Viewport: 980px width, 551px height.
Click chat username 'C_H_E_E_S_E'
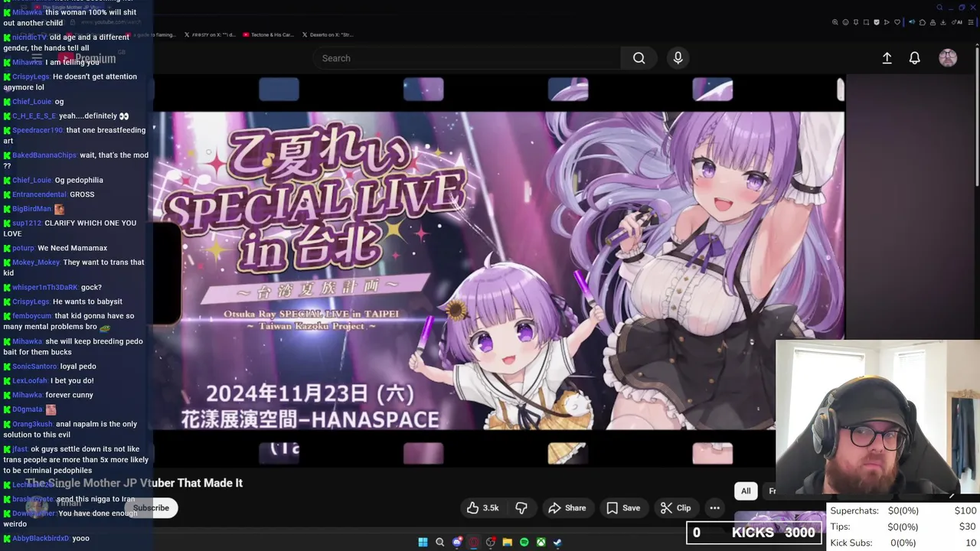[34, 116]
